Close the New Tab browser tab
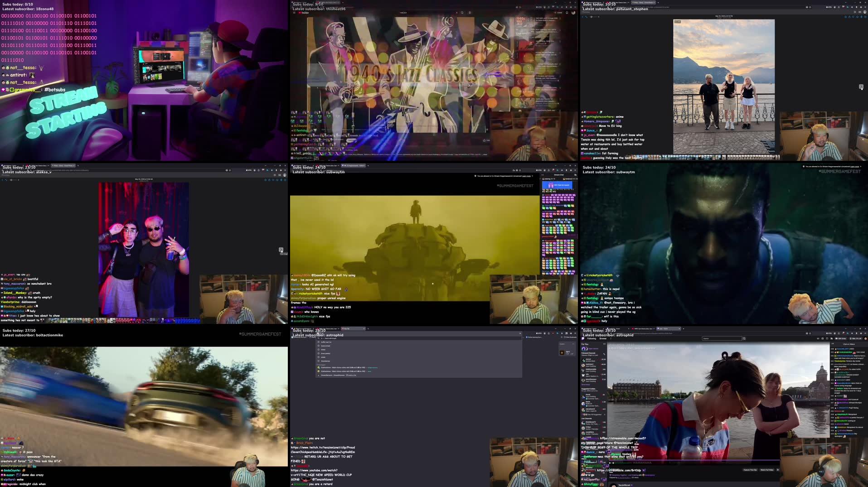 pyautogui.click(x=364, y=328)
